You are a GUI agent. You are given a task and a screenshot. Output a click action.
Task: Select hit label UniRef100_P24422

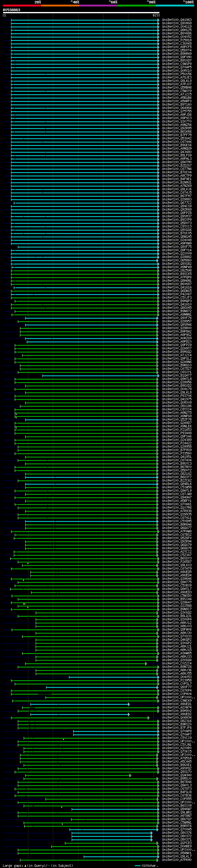(177, 443)
